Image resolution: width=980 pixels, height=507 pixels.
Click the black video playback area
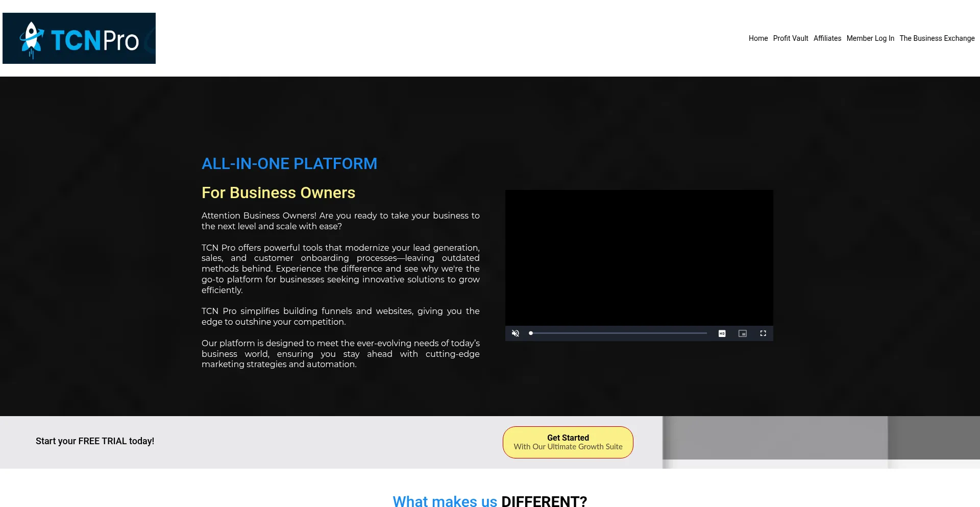(639, 258)
